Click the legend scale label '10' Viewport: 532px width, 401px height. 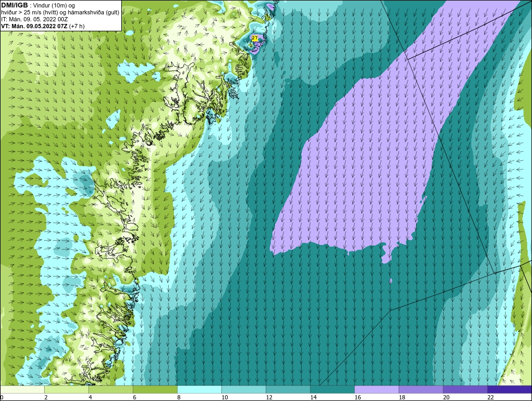click(x=225, y=398)
